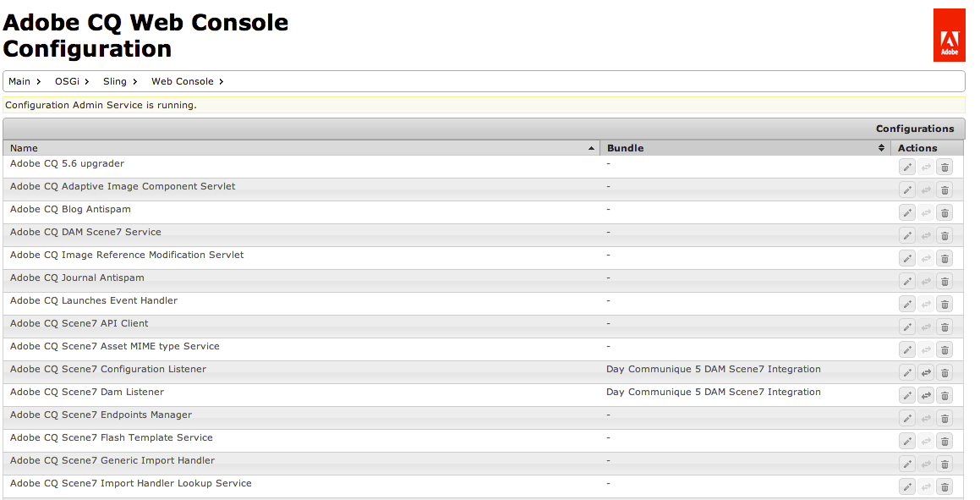This screenshot has height=500, width=980.
Task: Delete Adobe CQ Journal Antispam configuration
Action: point(944,281)
